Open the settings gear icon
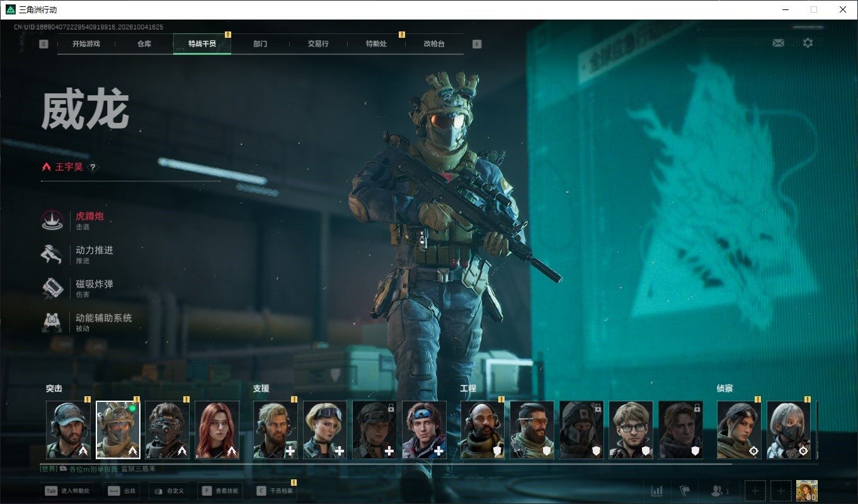Screen dimensions: 858x504 [808, 43]
